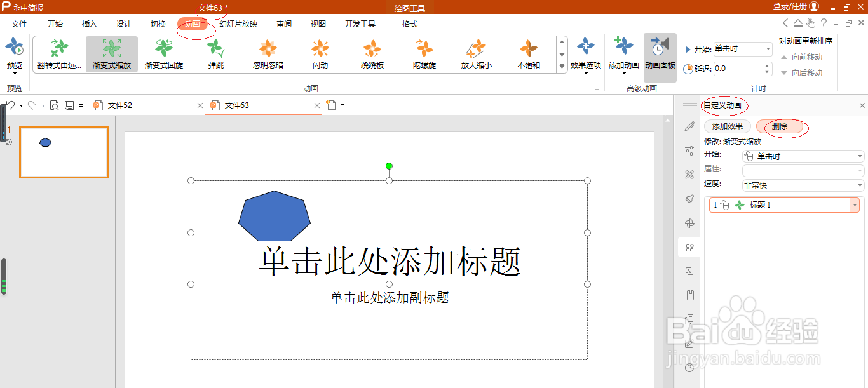This screenshot has width=868, height=388.
Task: Click 添加动画 (Add Animation) in the ribbon
Action: [x=623, y=54]
